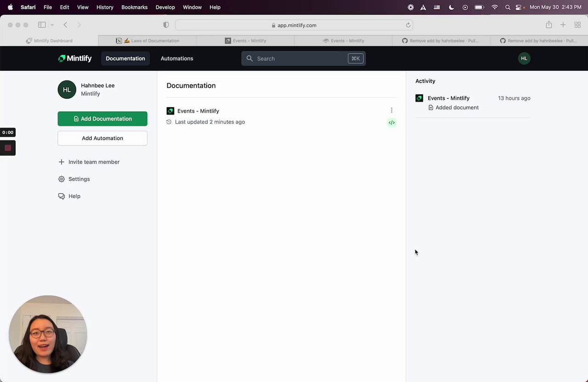
Task: Show the tab overview grid icon
Action: tap(577, 25)
